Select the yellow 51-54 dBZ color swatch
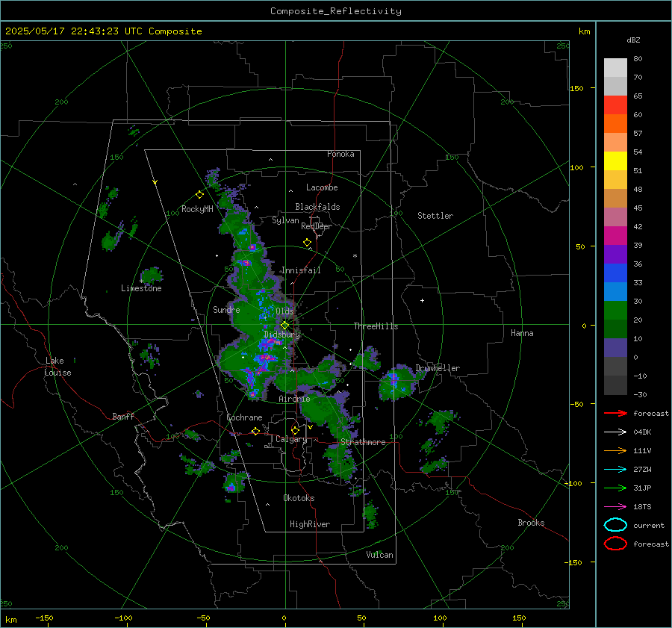 coord(615,161)
